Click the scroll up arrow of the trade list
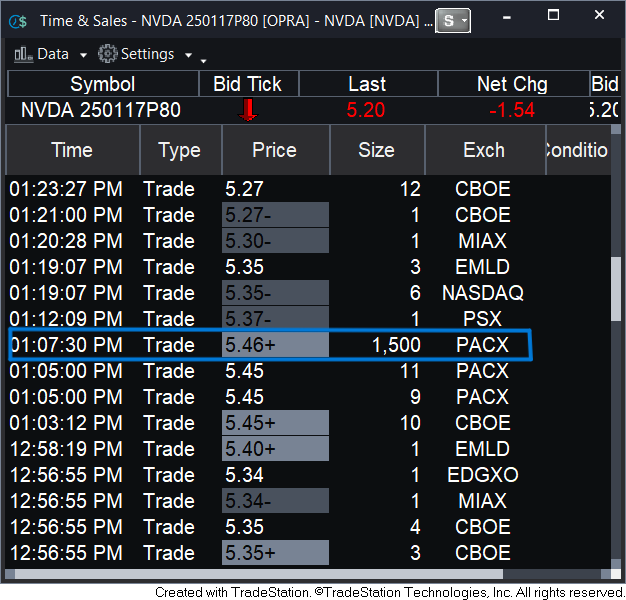 (616, 129)
